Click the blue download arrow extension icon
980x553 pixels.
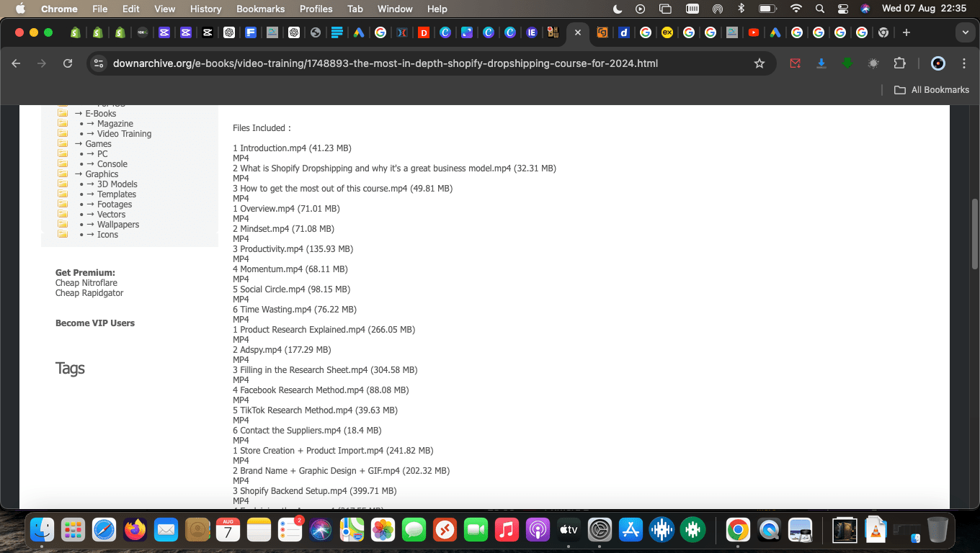[x=821, y=63]
